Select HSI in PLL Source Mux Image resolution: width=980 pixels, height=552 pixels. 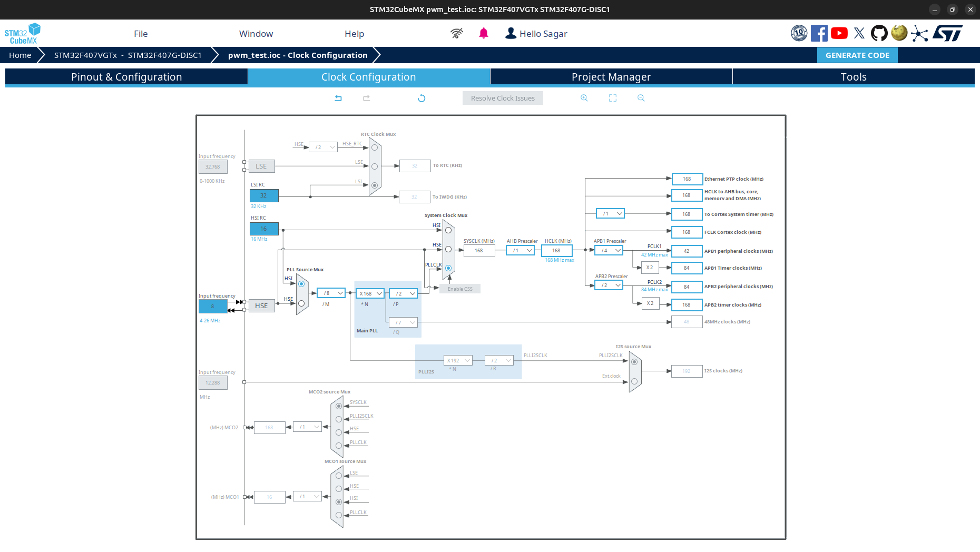click(x=301, y=284)
